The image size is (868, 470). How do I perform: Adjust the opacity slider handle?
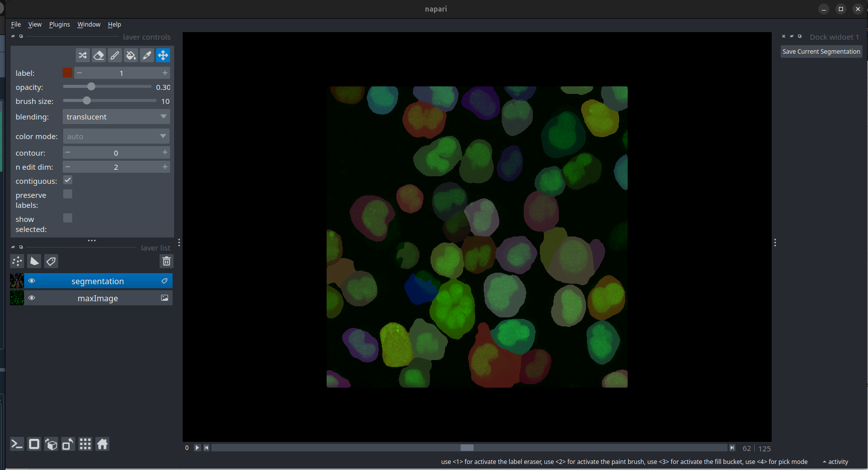tap(91, 87)
